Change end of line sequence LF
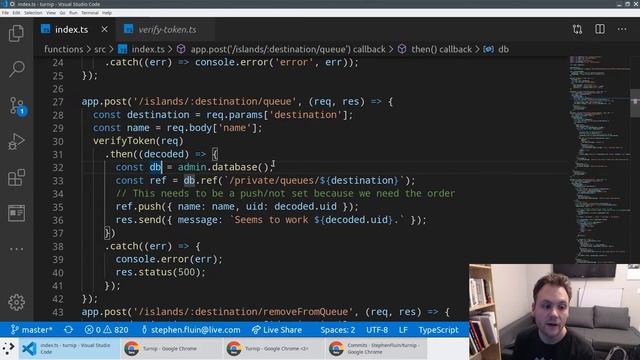Viewport: 640px width, 360px height. pyautogui.click(x=403, y=329)
